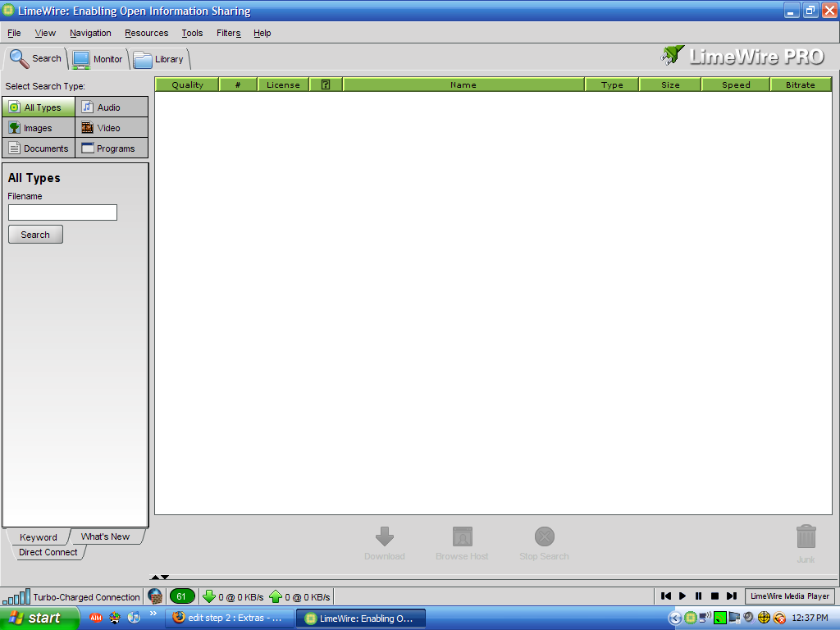The width and height of the screenshot is (840, 630).
Task: Sort results by Type column
Action: click(612, 84)
